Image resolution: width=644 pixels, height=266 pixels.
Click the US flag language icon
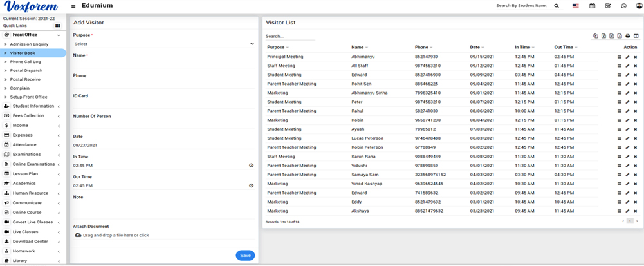(575, 6)
